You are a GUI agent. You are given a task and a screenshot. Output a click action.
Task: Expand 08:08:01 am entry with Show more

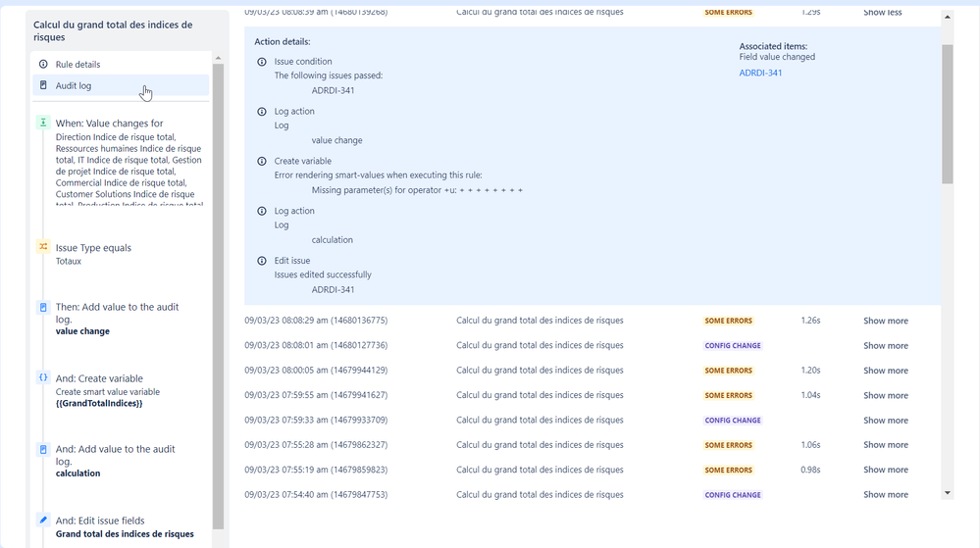(886, 345)
